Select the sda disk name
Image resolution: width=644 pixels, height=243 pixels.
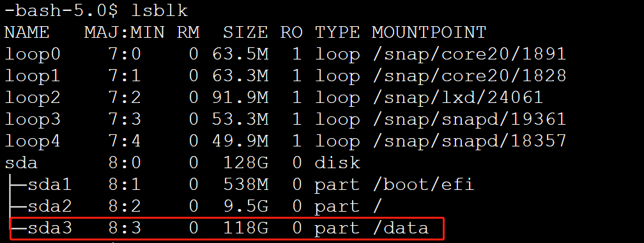pyautogui.click(x=21, y=163)
